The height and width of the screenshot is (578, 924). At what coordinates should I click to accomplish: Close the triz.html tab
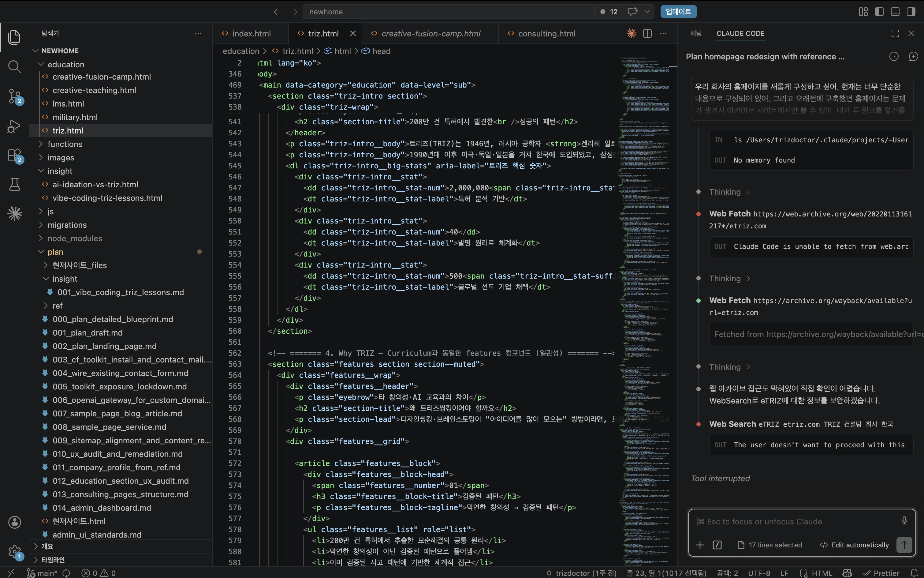353,33
